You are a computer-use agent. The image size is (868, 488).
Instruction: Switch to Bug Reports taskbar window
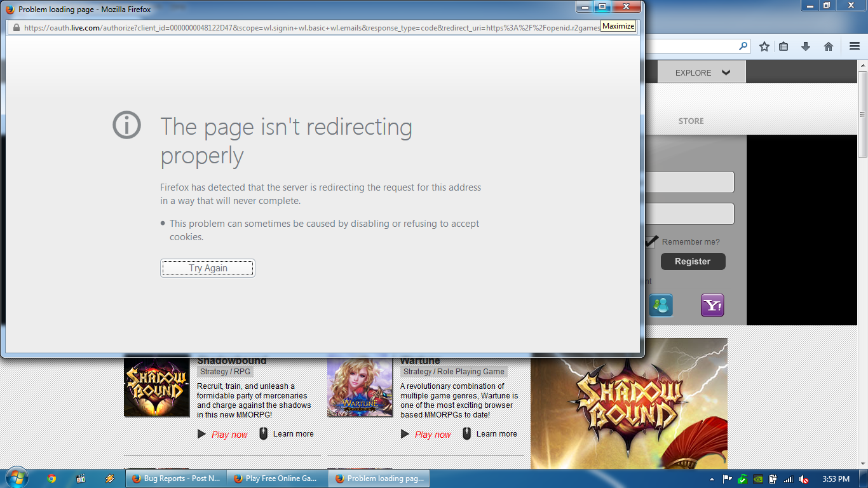pyautogui.click(x=176, y=478)
